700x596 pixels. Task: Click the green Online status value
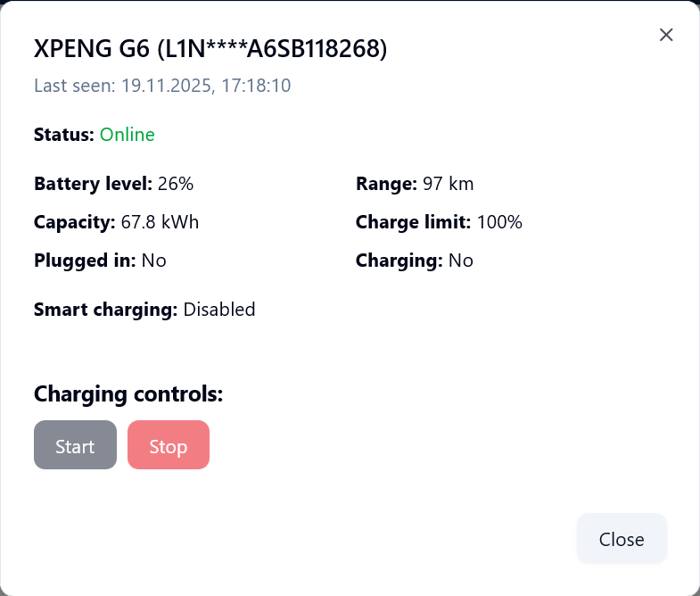pos(128,135)
